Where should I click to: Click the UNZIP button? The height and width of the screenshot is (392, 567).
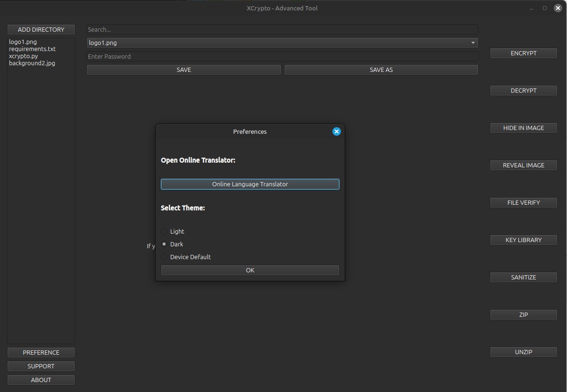click(x=523, y=352)
